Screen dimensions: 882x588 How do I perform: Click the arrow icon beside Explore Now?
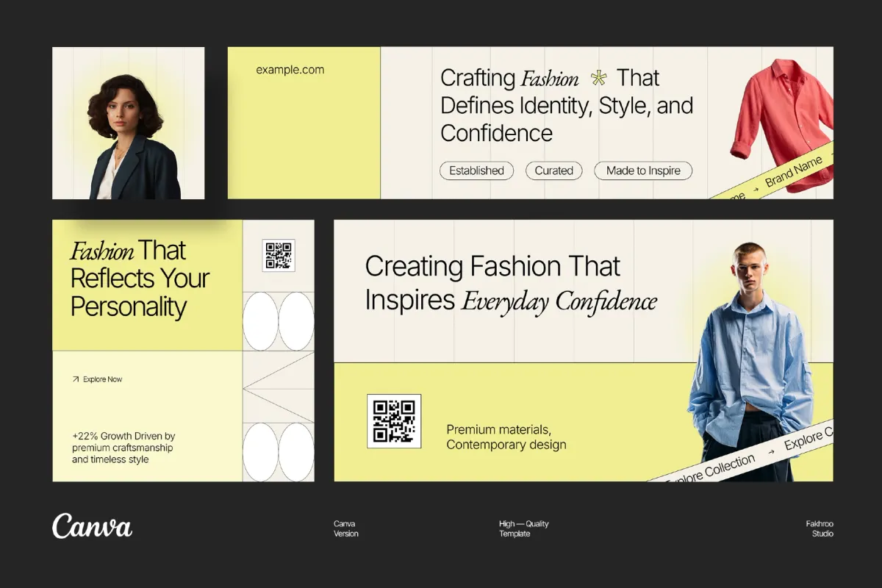pos(75,379)
